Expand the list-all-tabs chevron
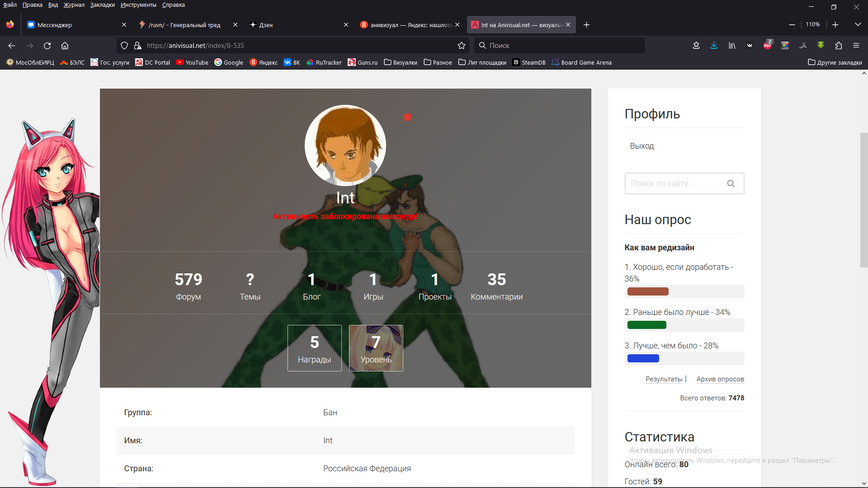 (858, 24)
